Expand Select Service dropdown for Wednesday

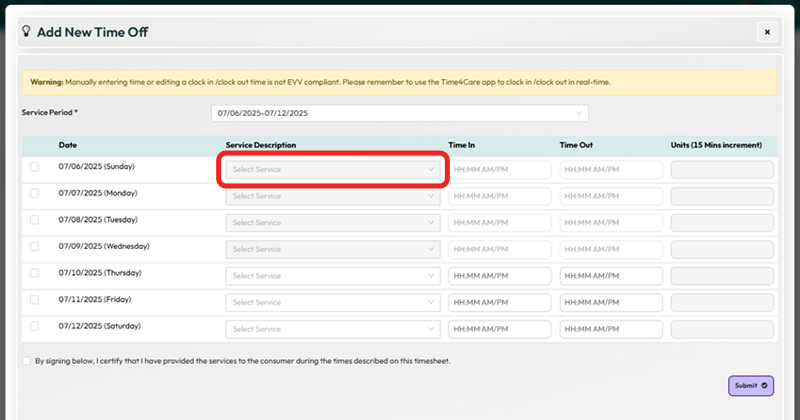click(x=332, y=249)
